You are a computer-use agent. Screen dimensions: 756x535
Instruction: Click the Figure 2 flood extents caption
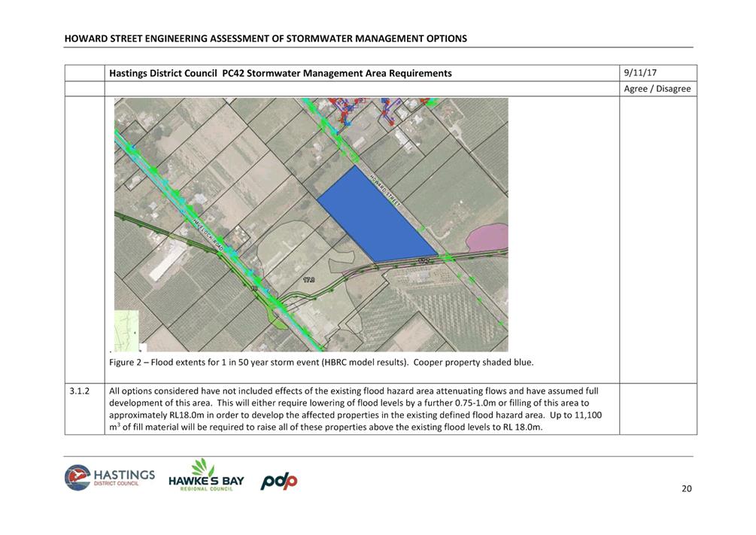tap(321, 362)
